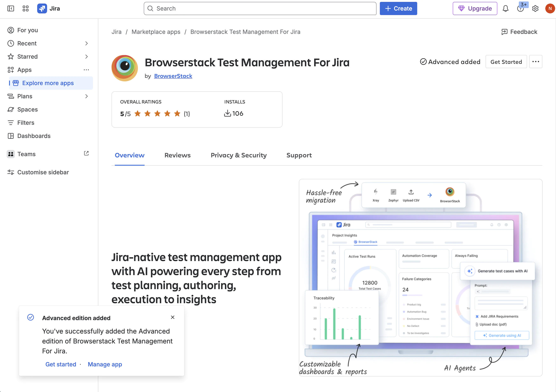Screen dimensions: 556x392
Task: Click the Jira logo
Action: pyautogui.click(x=48, y=8)
